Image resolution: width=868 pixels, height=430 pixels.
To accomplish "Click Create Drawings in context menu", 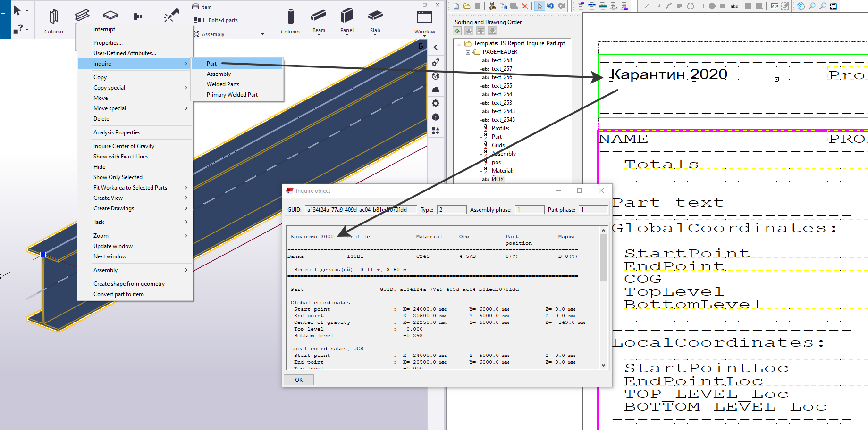I will tap(114, 208).
